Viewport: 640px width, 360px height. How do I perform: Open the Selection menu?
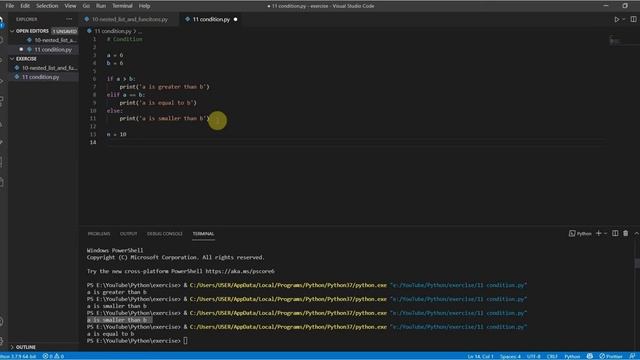coord(47,6)
